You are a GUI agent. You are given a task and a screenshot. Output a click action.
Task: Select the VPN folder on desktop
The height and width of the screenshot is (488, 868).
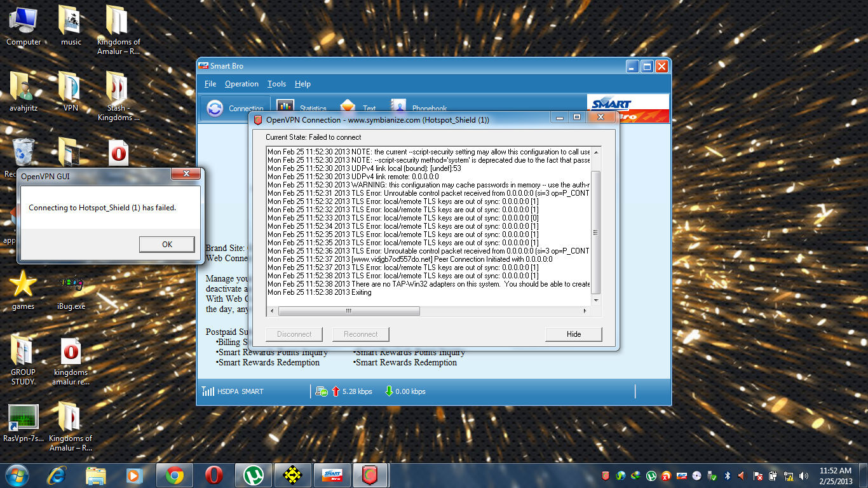click(x=71, y=92)
